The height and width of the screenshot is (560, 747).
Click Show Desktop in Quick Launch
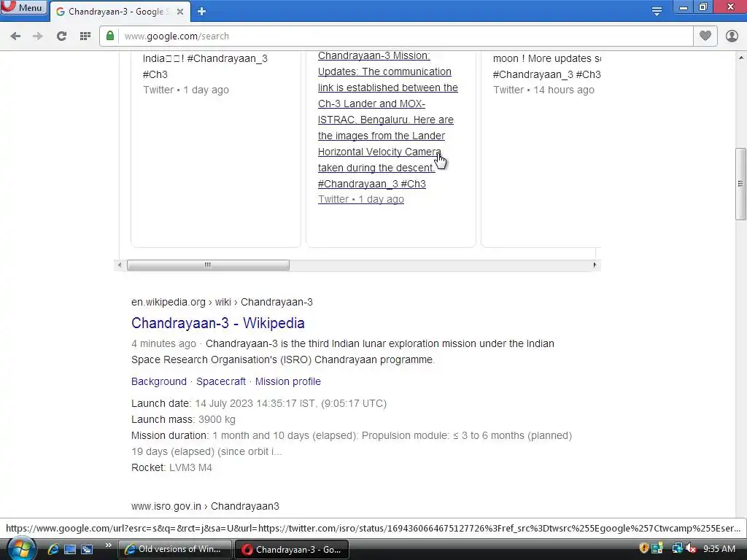[70, 549]
